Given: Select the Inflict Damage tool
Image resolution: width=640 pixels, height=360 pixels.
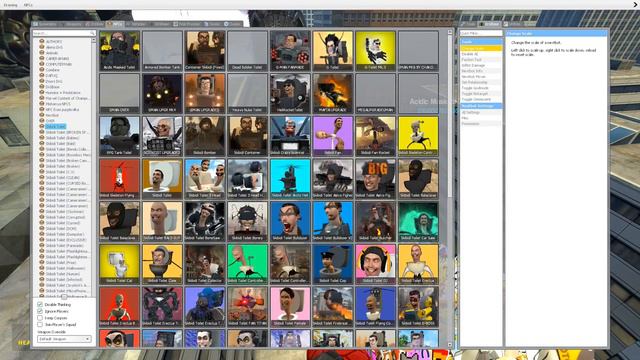Looking at the screenshot, I should tap(481, 65).
